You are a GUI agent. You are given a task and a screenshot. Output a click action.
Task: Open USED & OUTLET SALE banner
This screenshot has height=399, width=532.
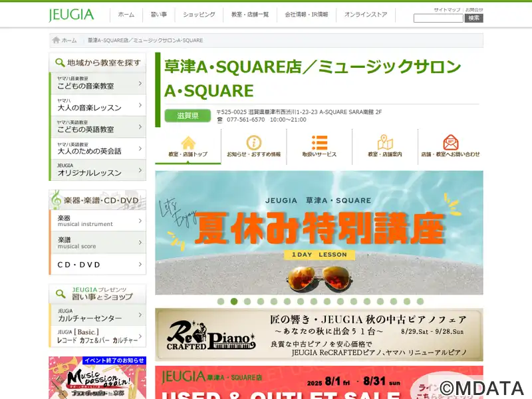click(319, 382)
